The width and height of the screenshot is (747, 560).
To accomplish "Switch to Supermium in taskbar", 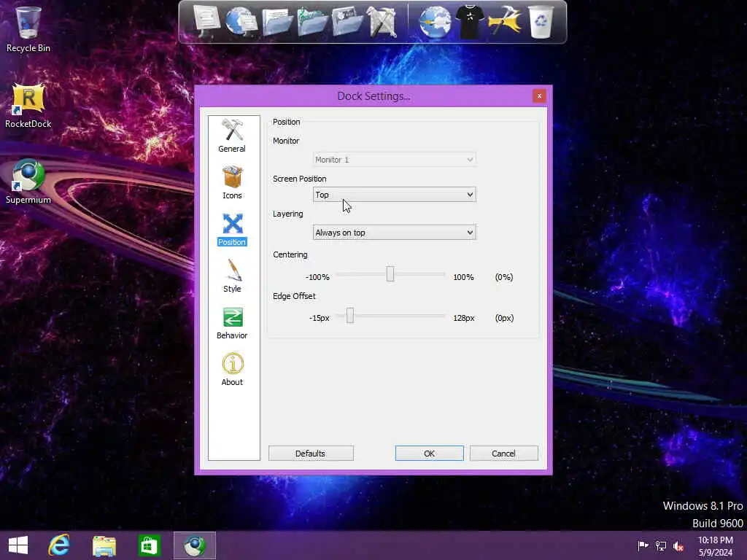I will click(194, 545).
